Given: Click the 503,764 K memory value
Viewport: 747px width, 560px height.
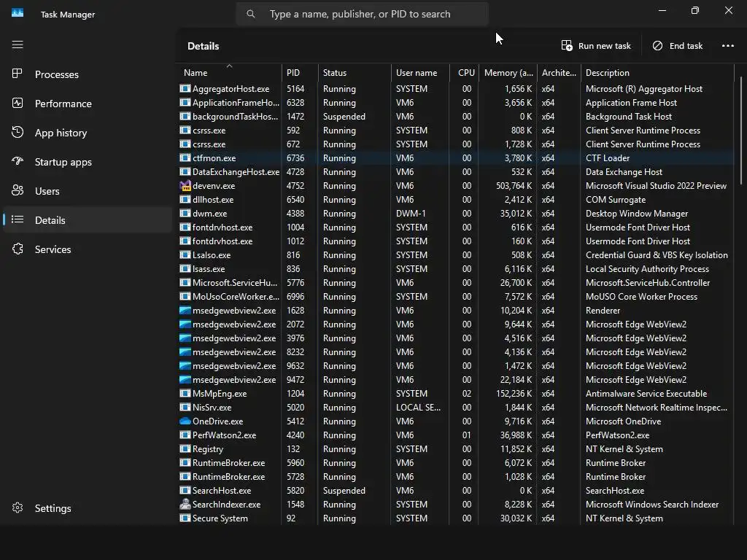Looking at the screenshot, I should (514, 185).
